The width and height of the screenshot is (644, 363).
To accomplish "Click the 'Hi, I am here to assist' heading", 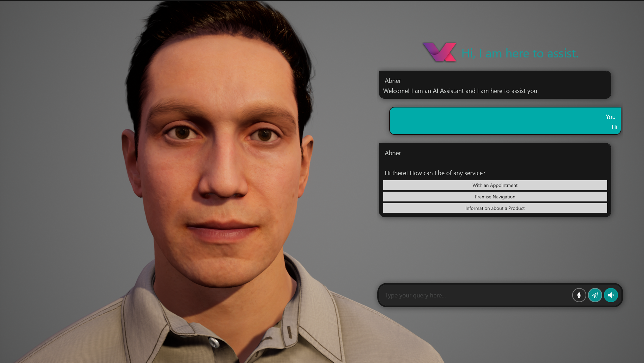I will coord(519,53).
